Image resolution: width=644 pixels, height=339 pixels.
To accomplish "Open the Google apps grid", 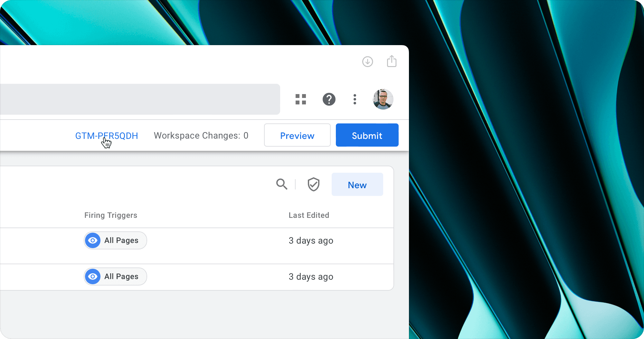I will [x=301, y=99].
